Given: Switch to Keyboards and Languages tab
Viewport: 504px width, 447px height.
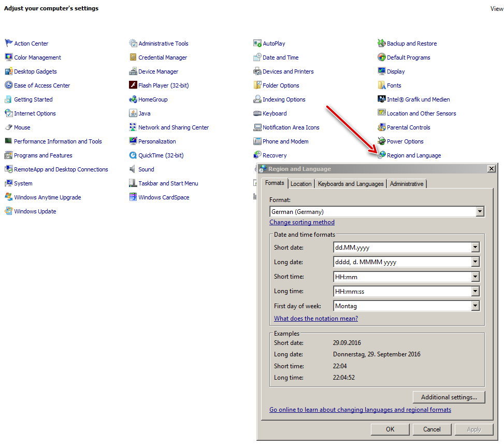Looking at the screenshot, I should [x=351, y=184].
